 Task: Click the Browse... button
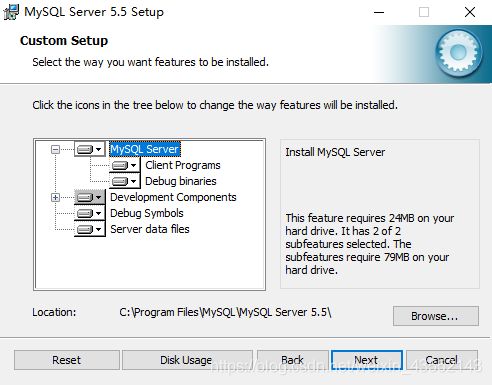pyautogui.click(x=436, y=316)
